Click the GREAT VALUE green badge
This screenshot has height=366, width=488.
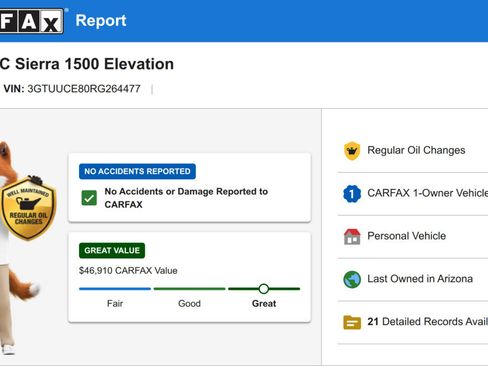tap(112, 250)
